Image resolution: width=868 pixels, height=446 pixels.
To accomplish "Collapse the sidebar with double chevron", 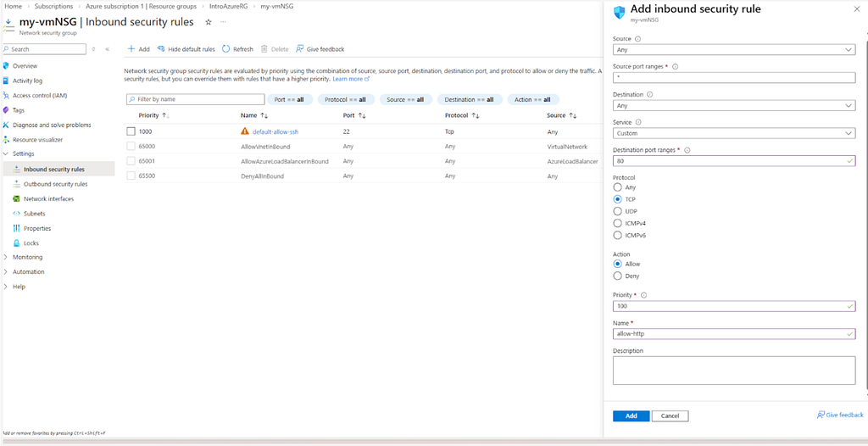I will [x=108, y=49].
